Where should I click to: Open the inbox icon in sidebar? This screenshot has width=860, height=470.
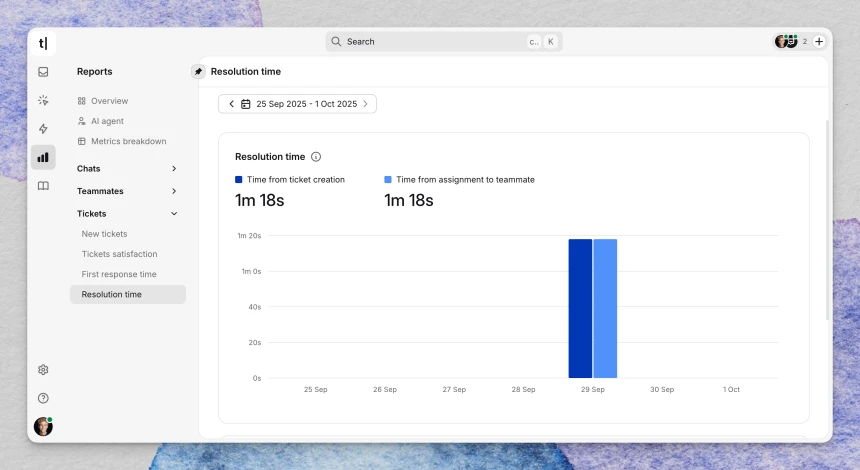(43, 72)
